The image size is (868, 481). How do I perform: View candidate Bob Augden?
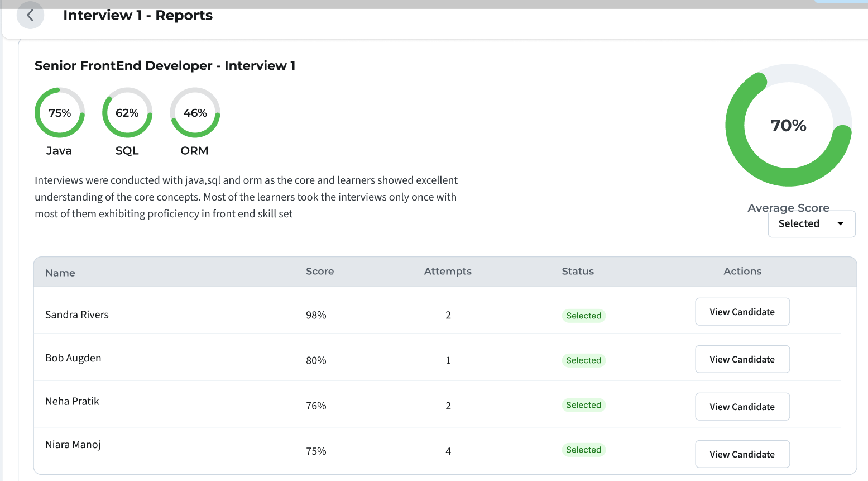point(742,359)
